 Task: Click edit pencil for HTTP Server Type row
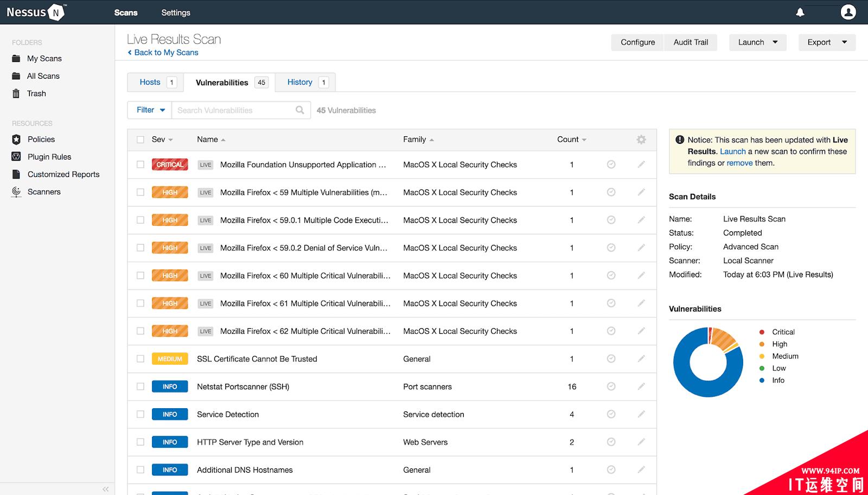point(641,442)
